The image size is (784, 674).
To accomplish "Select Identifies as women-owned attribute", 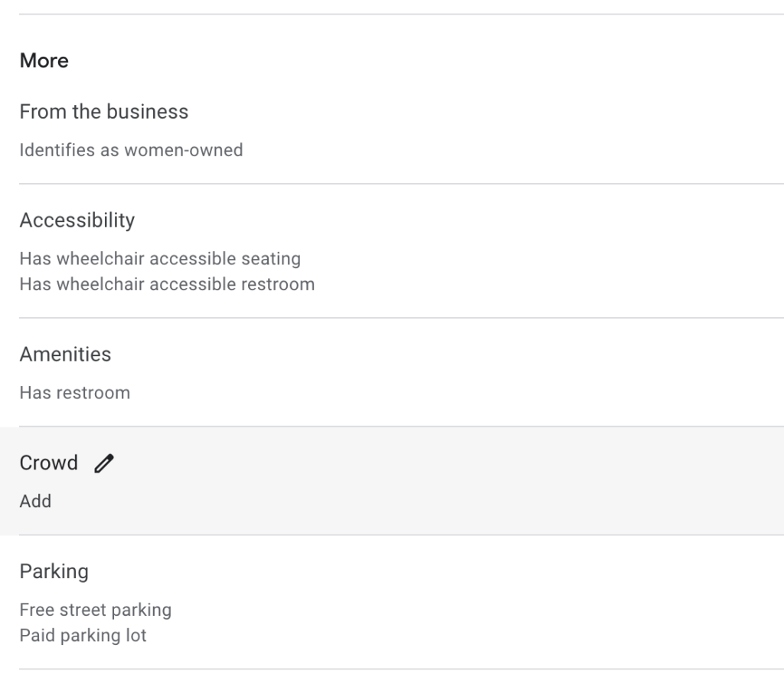I will tap(131, 150).
